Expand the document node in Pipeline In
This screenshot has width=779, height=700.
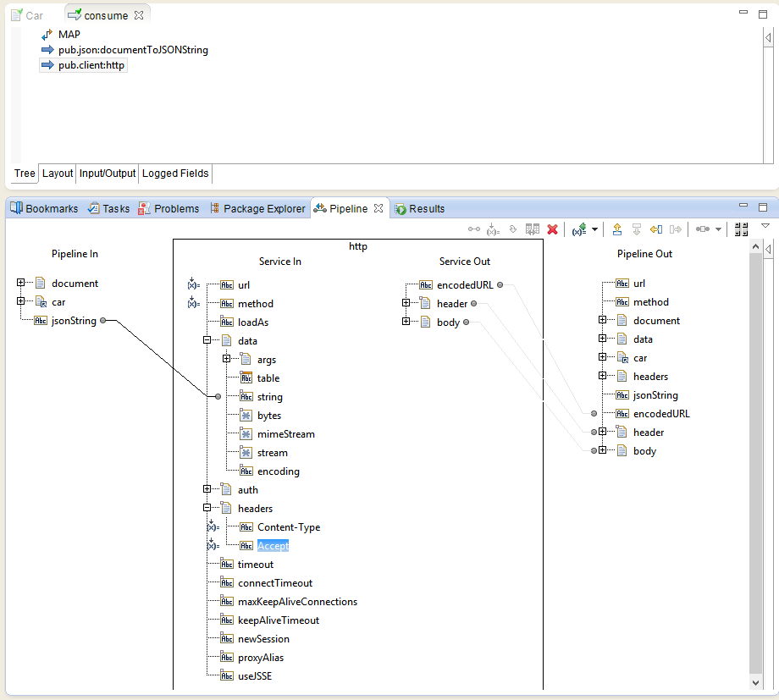(19, 284)
